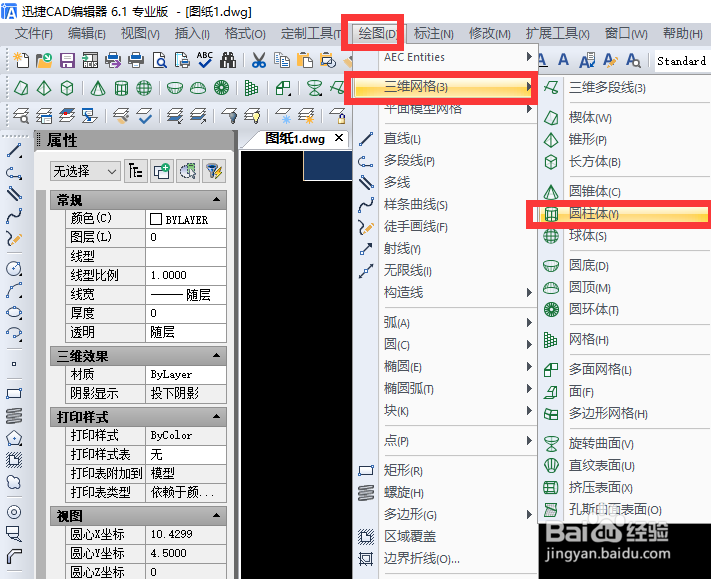Toggle the property list view icon
Screen dimensions: 711x579
(x=136, y=171)
